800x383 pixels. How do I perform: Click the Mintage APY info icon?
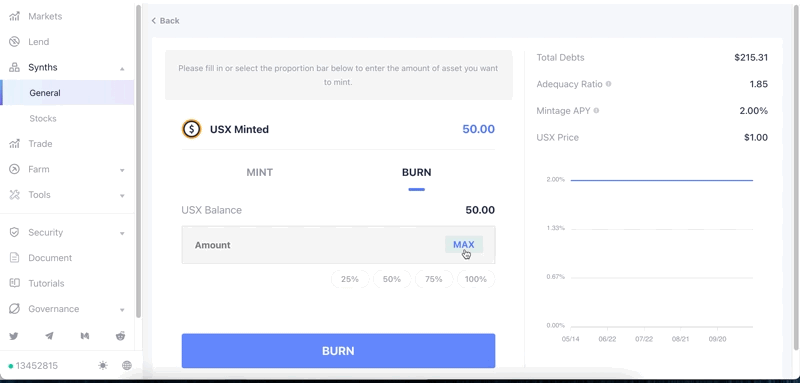point(596,111)
